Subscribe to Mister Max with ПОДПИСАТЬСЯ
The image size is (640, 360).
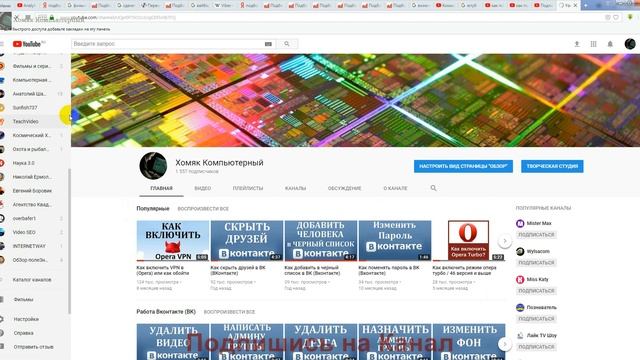point(536,235)
